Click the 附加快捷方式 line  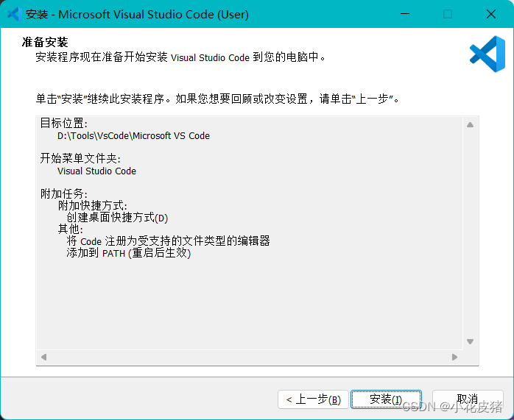pyautogui.click(x=93, y=205)
